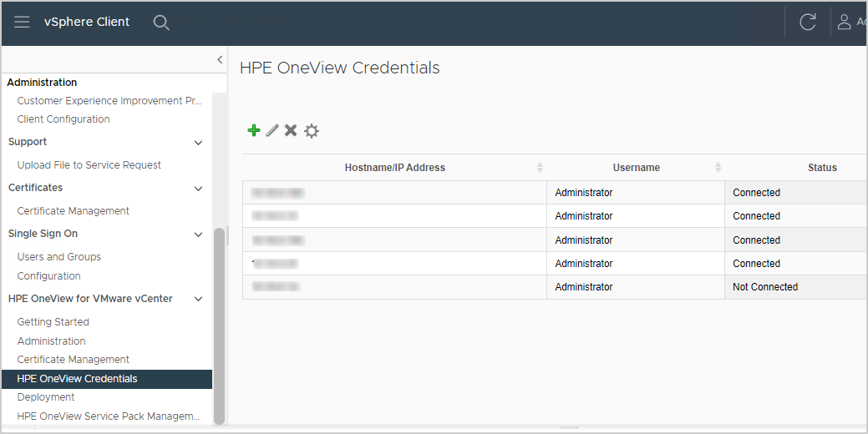Open Configuration under Single Sign On
868x434 pixels.
pyautogui.click(x=48, y=276)
